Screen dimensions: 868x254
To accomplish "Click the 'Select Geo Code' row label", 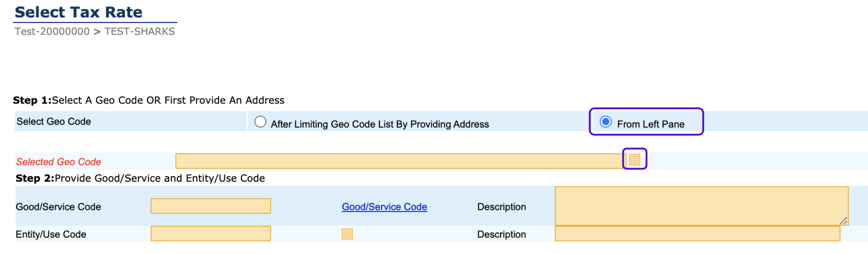I will pyautogui.click(x=54, y=121).
